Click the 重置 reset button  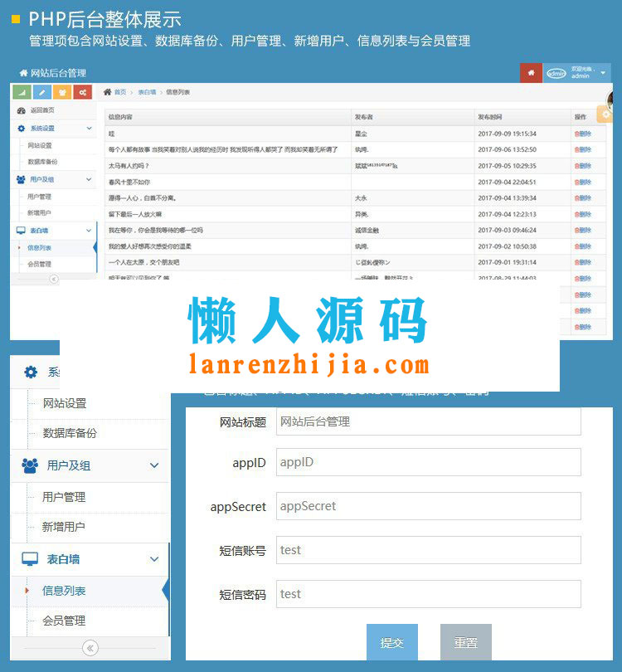click(465, 642)
